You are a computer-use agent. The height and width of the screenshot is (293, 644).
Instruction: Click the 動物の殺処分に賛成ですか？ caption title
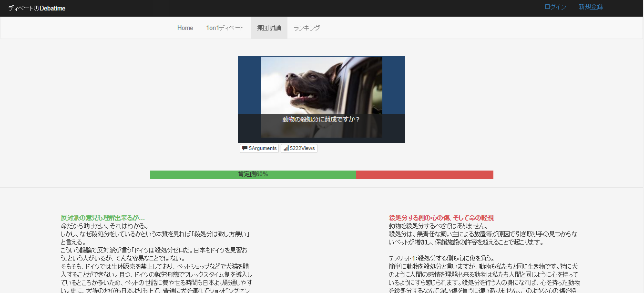click(321, 120)
